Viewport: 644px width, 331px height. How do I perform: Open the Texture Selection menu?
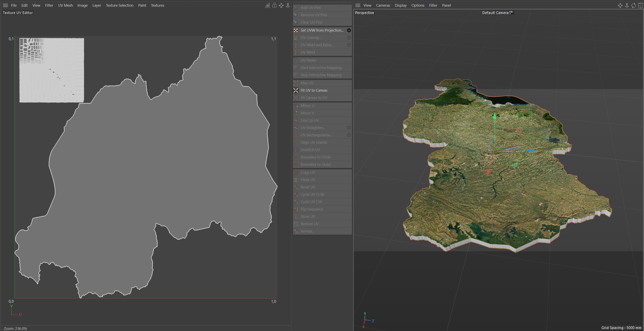[119, 5]
